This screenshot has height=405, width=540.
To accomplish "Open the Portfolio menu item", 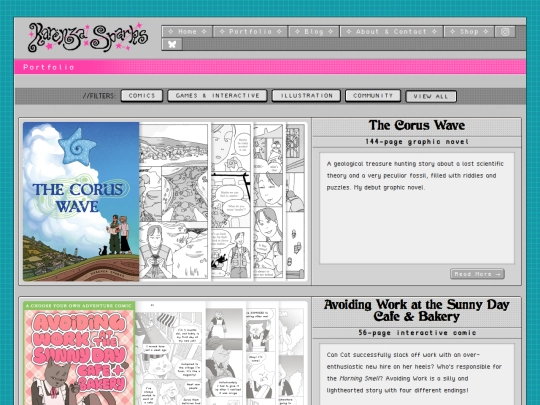I will coord(250,32).
